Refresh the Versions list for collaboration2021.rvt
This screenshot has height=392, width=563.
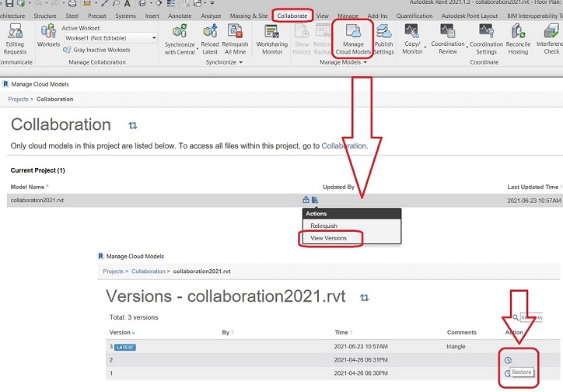click(365, 298)
